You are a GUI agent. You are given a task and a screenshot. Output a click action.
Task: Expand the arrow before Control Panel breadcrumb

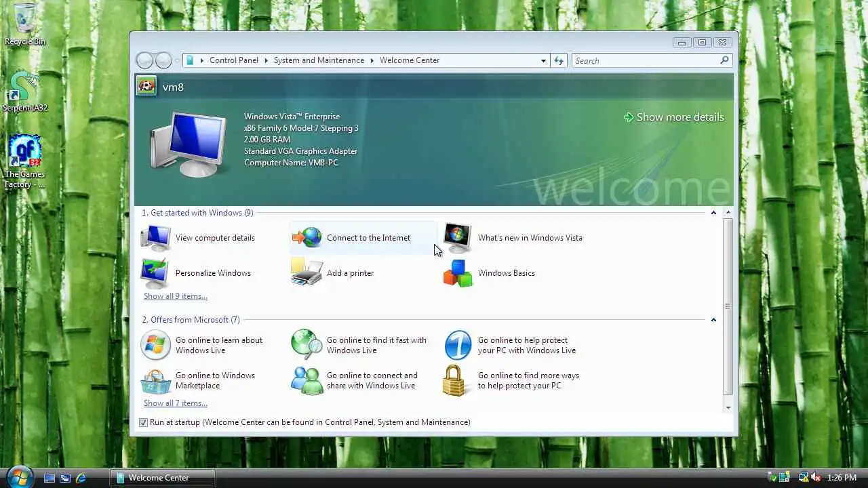pyautogui.click(x=201, y=60)
